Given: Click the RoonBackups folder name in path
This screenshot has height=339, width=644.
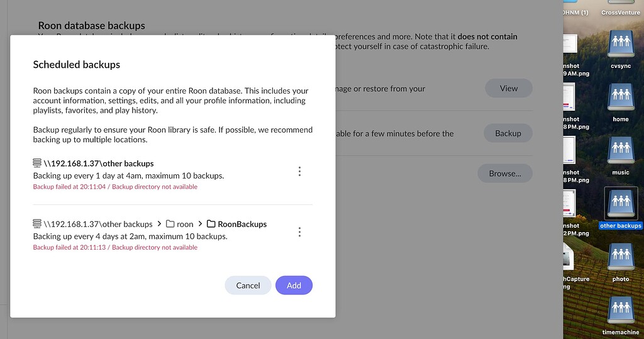Looking at the screenshot, I should point(242,224).
